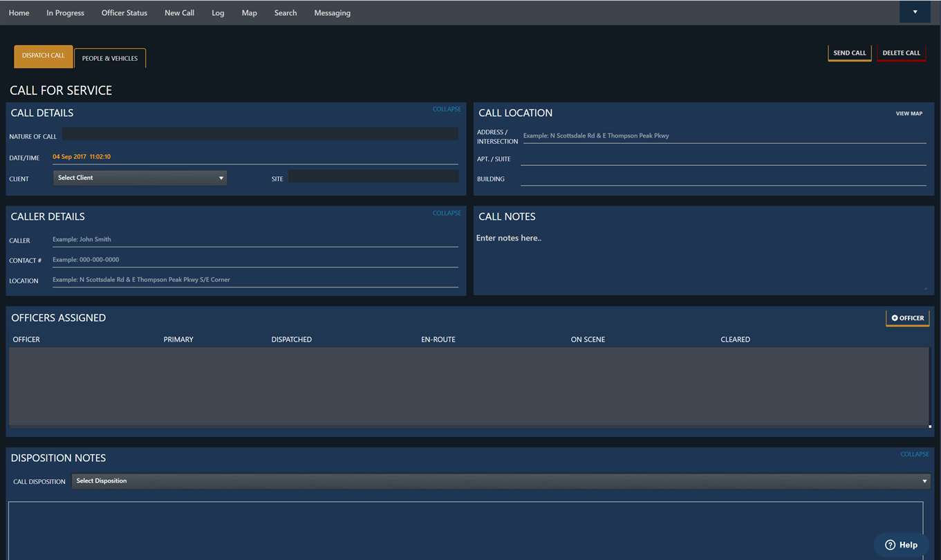Click the Contact # input field
Screen dimensions: 941x560
(x=254, y=260)
